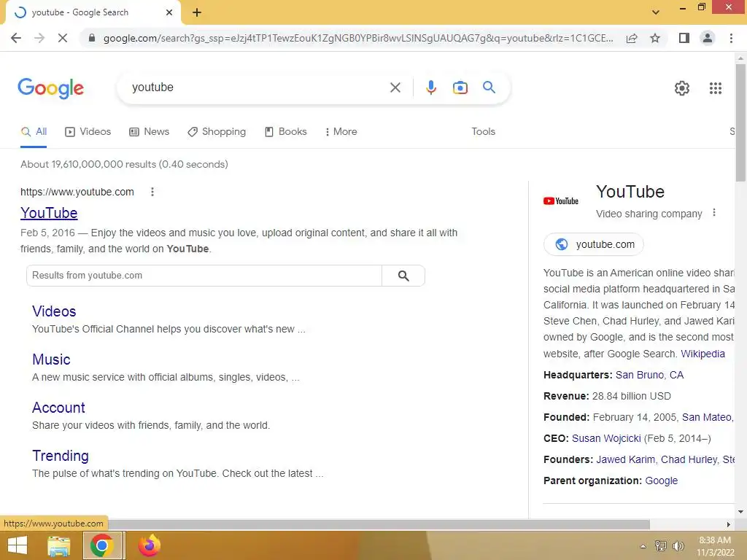The image size is (747, 560).
Task: Switch to News results tab
Action: pyautogui.click(x=149, y=132)
